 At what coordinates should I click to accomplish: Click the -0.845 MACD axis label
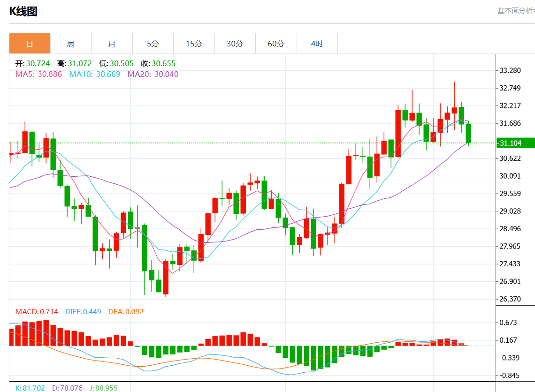click(509, 375)
